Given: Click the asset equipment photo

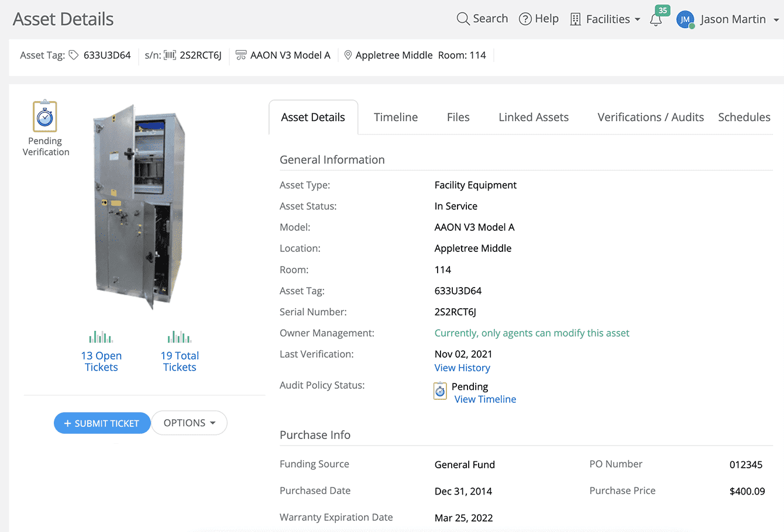Looking at the screenshot, I should click(140, 208).
